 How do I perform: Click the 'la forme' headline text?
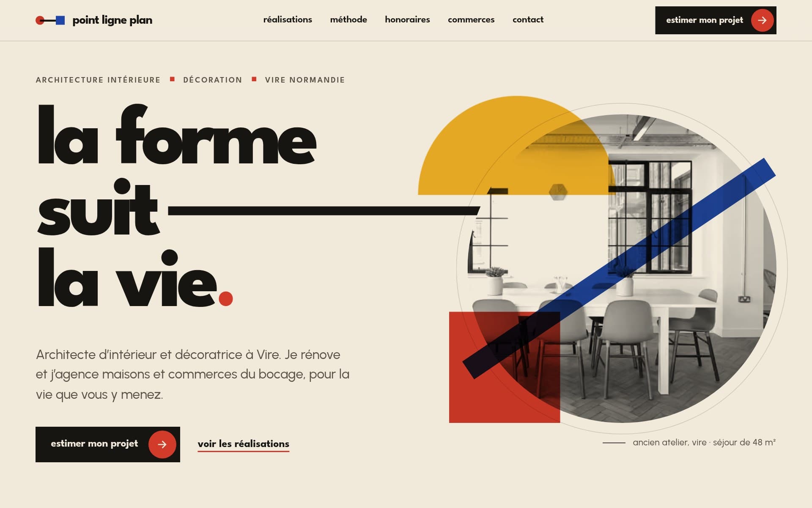tap(177, 135)
